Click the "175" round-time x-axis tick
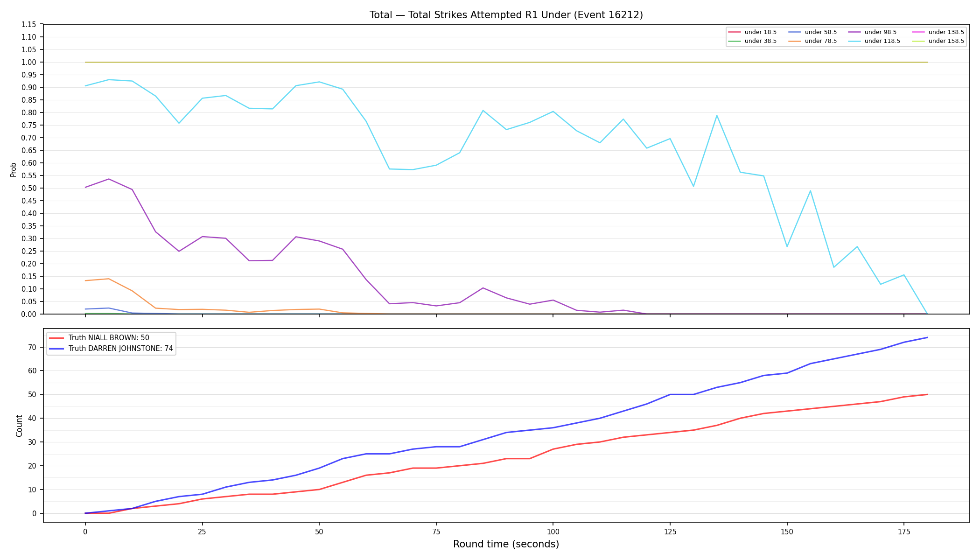The height and width of the screenshot is (560, 980). tap(904, 531)
